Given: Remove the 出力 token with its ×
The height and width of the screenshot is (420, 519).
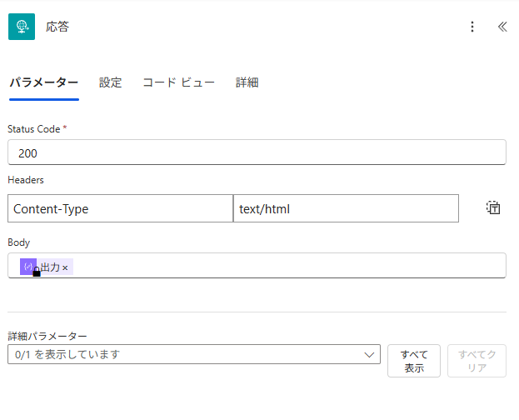Looking at the screenshot, I should 65,267.
